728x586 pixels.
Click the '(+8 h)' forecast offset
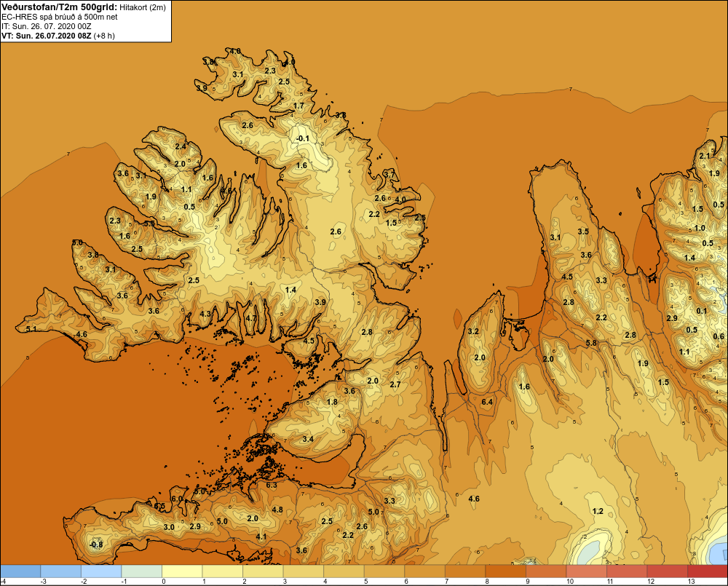(104, 36)
